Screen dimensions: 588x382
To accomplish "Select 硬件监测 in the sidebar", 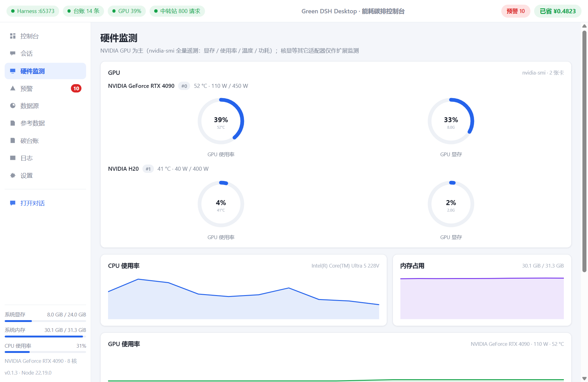I will pyautogui.click(x=45, y=71).
